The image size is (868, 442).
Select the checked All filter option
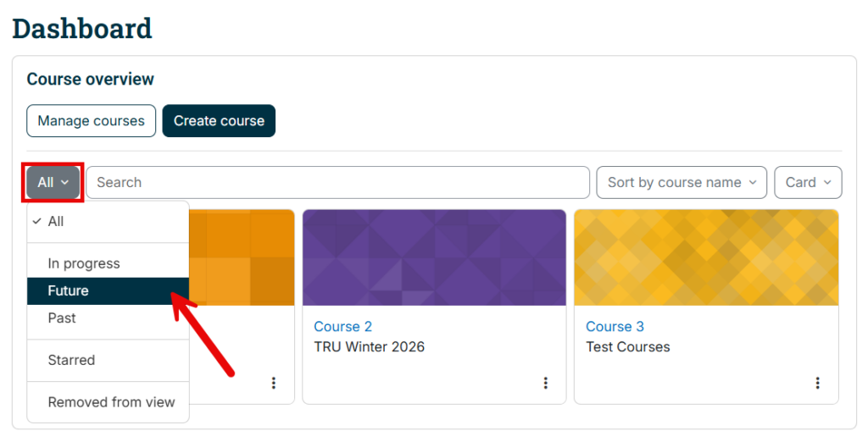(108, 221)
